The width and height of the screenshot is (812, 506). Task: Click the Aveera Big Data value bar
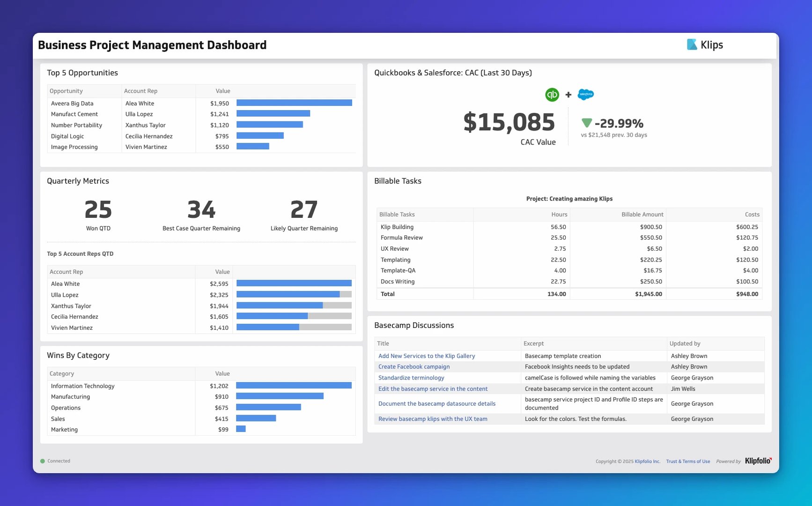[x=294, y=103]
